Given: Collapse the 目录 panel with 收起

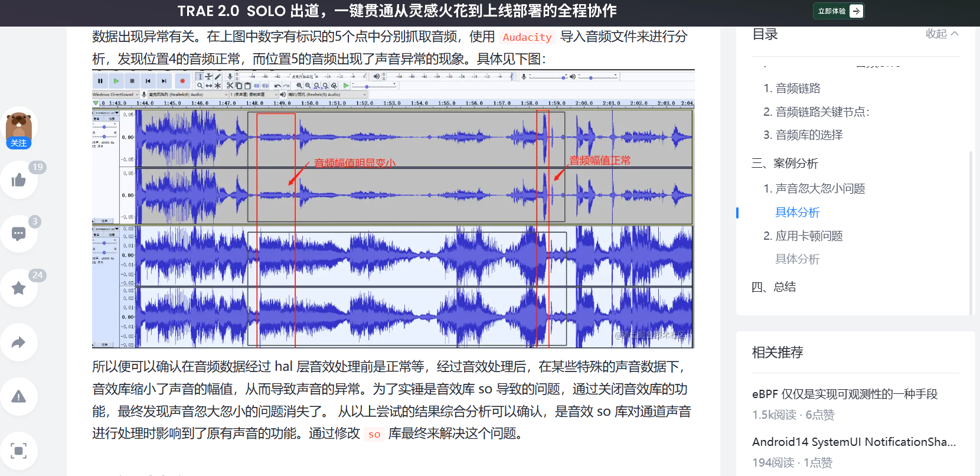Looking at the screenshot, I should click(942, 34).
